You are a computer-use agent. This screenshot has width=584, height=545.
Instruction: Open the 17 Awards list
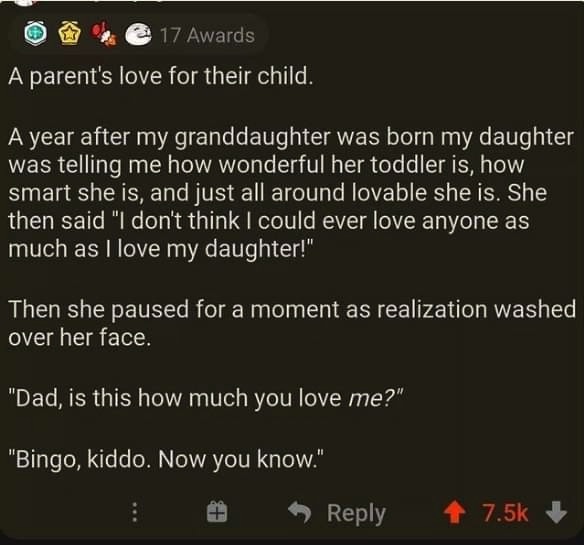[207, 35]
